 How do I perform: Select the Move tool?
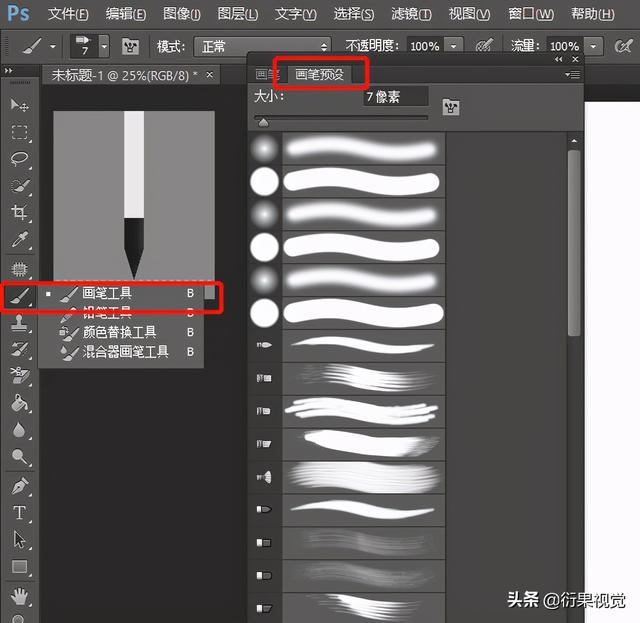(x=19, y=105)
